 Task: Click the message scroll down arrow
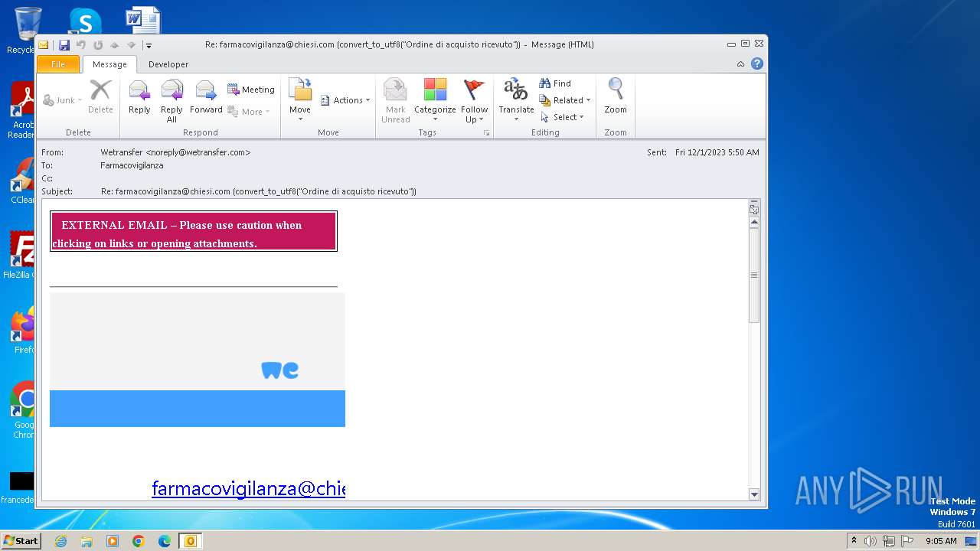[x=754, y=494]
